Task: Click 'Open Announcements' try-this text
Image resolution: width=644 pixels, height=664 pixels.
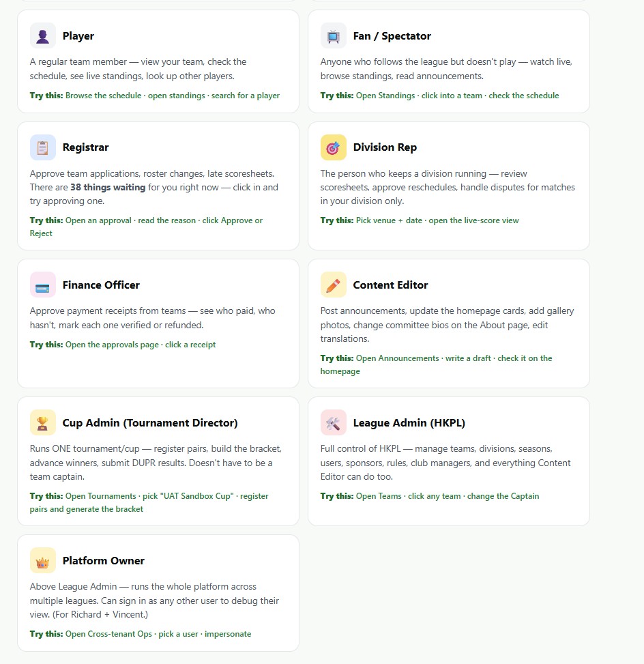Action: (x=398, y=358)
